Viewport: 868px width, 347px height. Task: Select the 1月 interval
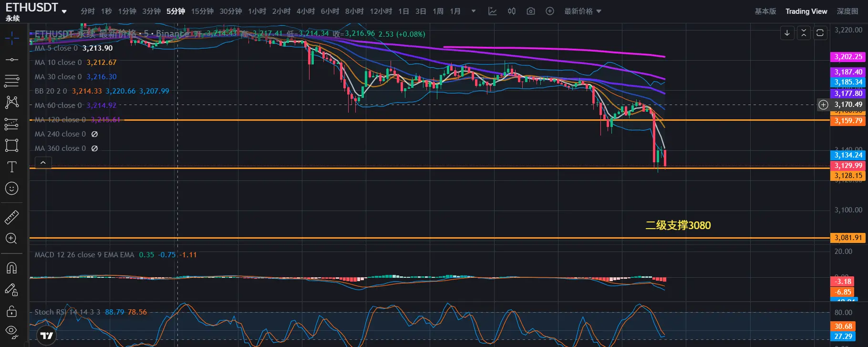pos(455,11)
